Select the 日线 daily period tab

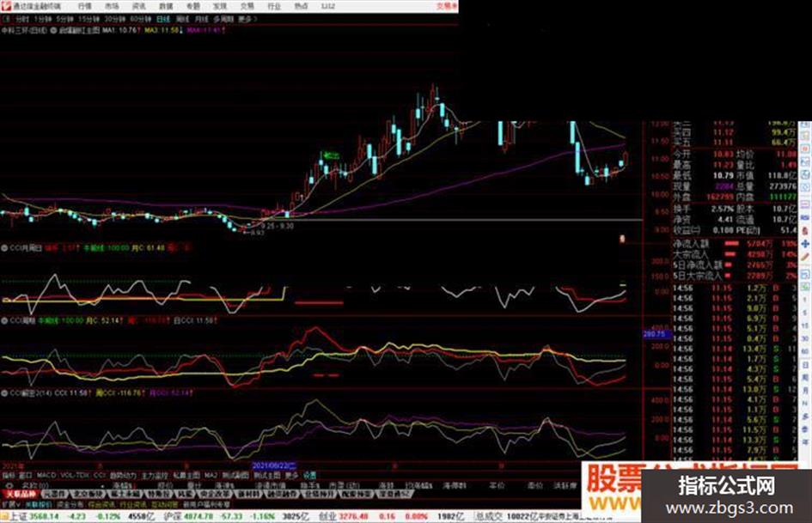coord(163,19)
